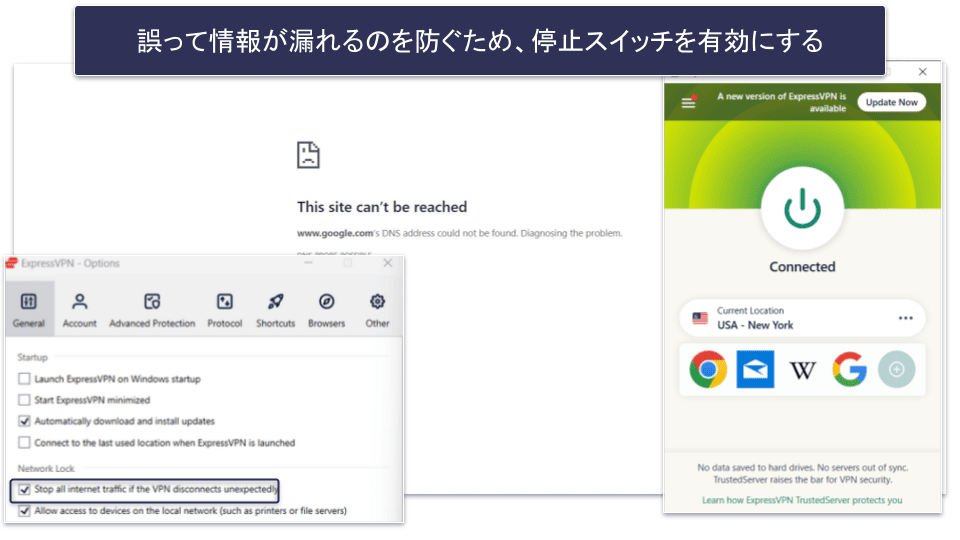Select Current Location USA - New York
Viewport: 960px width, 540px height.
(x=802, y=318)
